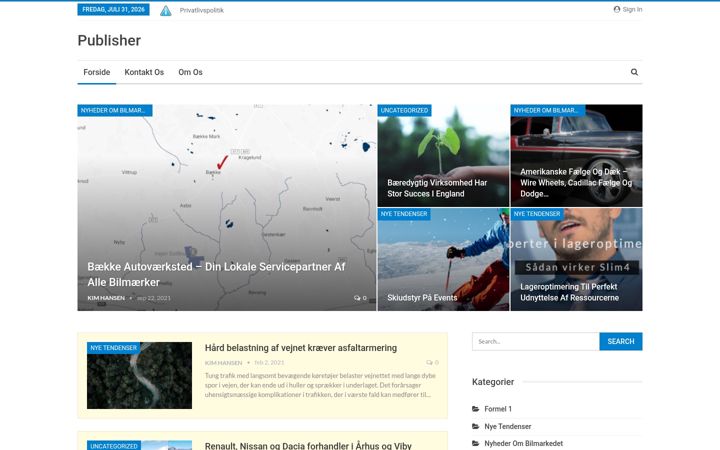Image resolution: width=720 pixels, height=450 pixels.
Task: Click Kim Hansen author under Hård belastning
Action: [x=223, y=363]
